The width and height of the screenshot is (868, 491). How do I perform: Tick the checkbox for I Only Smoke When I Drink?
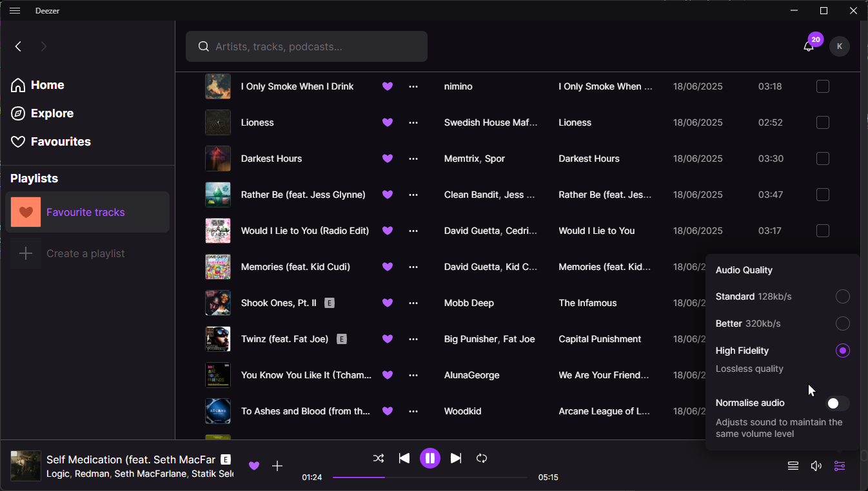click(823, 86)
